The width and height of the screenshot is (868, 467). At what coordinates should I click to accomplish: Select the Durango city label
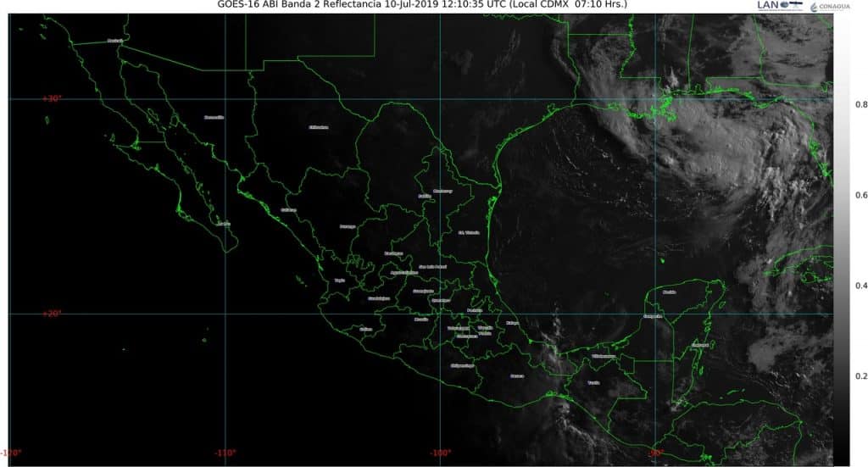pos(348,226)
